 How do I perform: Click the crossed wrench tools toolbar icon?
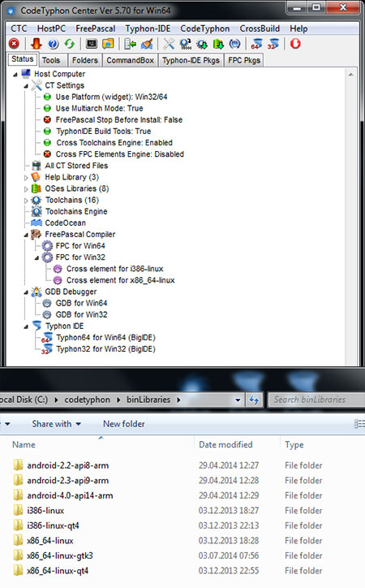tap(169, 44)
